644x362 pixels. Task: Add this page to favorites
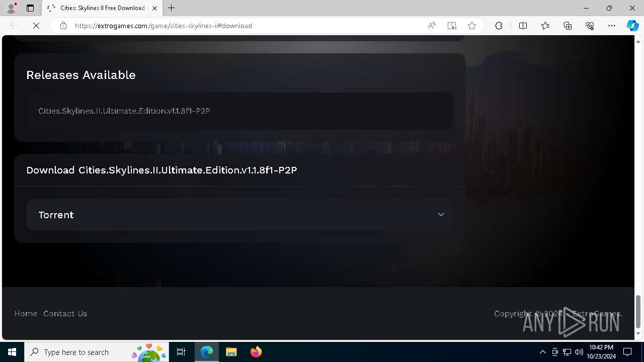coord(472,26)
